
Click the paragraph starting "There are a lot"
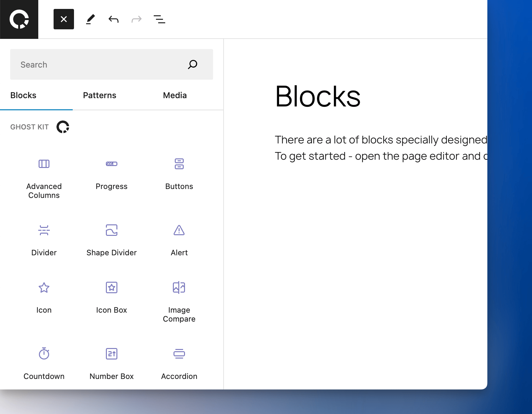coord(381,140)
